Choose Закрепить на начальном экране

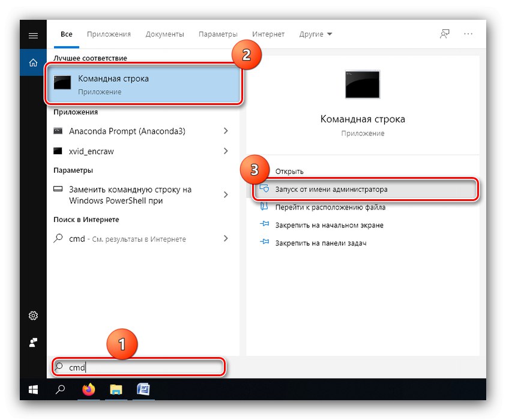pos(330,225)
